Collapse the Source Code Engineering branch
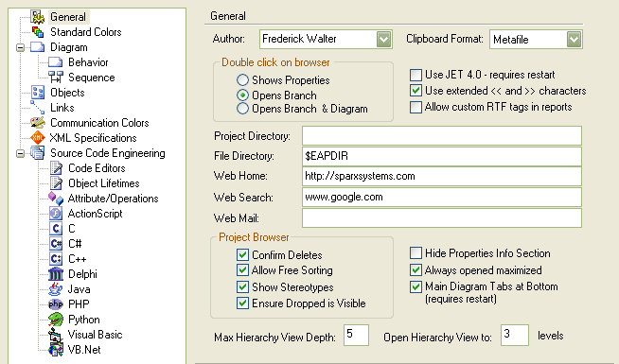Screen dimensions: 619x364 tap(20, 153)
